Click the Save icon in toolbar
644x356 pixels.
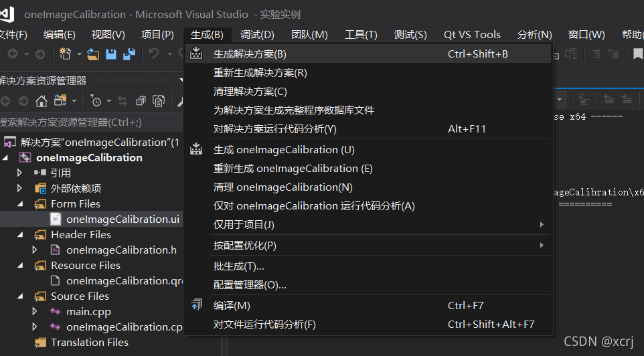pos(111,54)
